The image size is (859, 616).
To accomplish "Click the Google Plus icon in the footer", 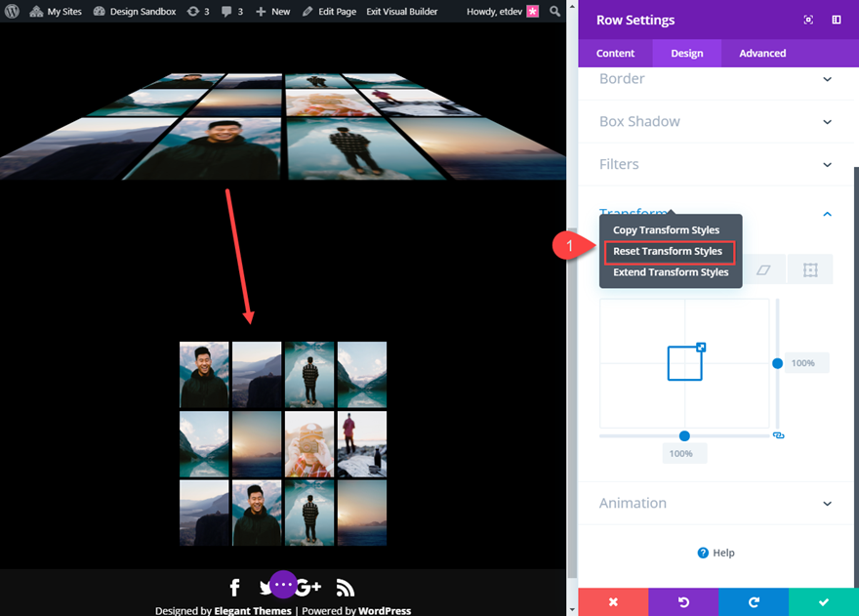I will (307, 587).
